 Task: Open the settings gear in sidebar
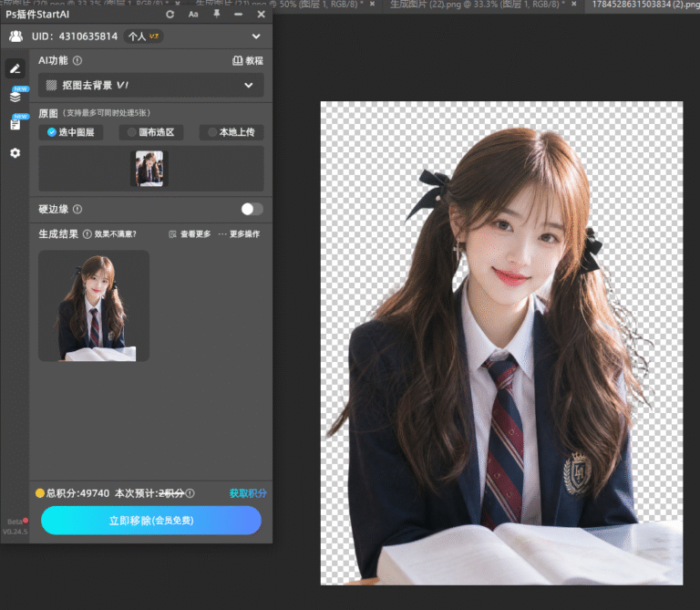pos(15,153)
